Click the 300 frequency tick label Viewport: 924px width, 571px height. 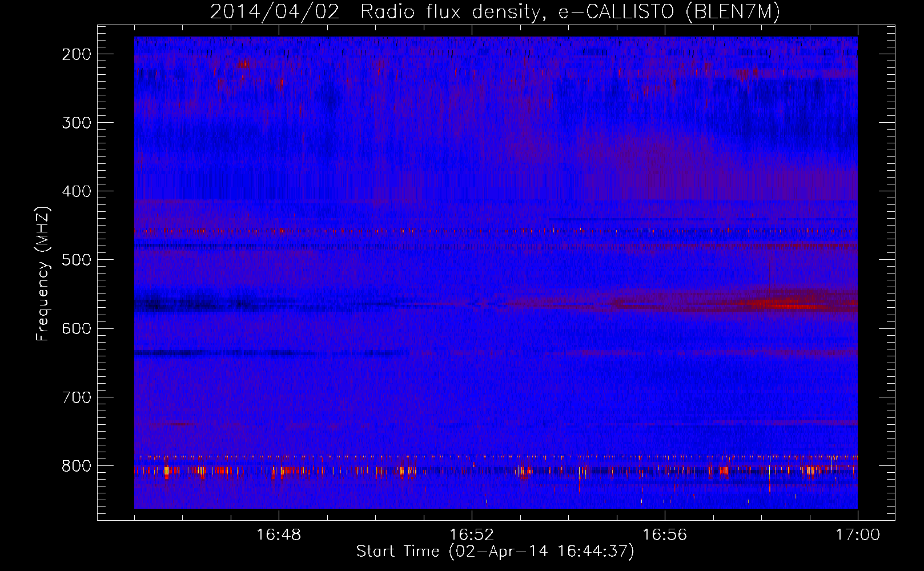coord(76,123)
